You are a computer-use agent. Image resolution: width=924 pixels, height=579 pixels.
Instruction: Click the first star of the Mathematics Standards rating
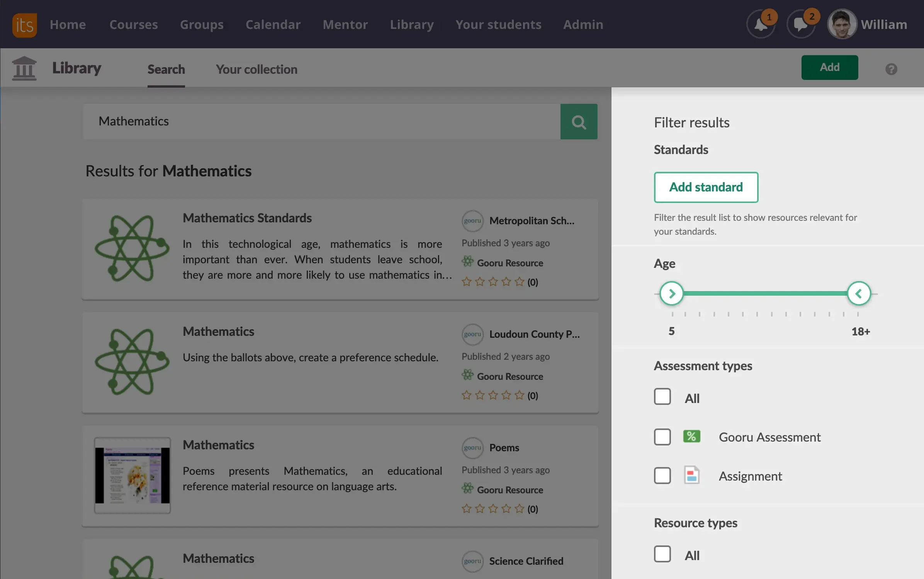click(467, 282)
